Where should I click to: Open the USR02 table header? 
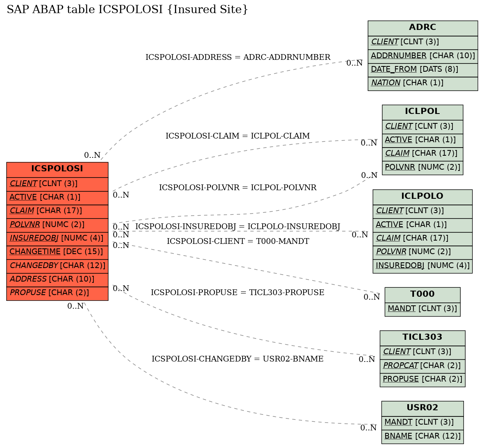pyautogui.click(x=422, y=409)
